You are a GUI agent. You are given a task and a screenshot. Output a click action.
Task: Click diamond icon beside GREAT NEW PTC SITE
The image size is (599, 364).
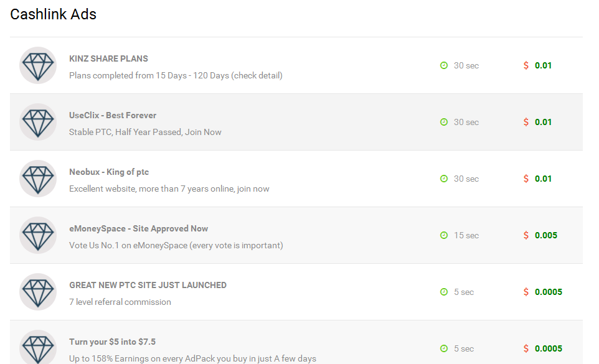(38, 292)
